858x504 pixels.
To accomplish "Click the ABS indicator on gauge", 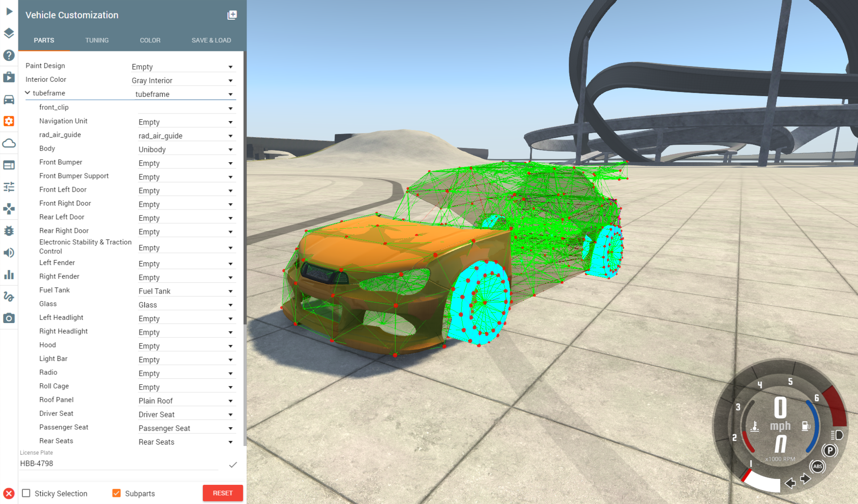I will pos(818,466).
